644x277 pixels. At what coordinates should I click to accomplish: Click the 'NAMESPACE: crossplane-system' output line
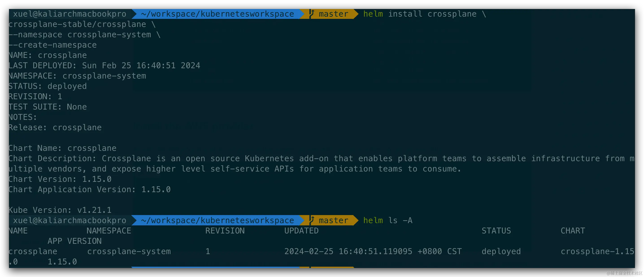77,76
